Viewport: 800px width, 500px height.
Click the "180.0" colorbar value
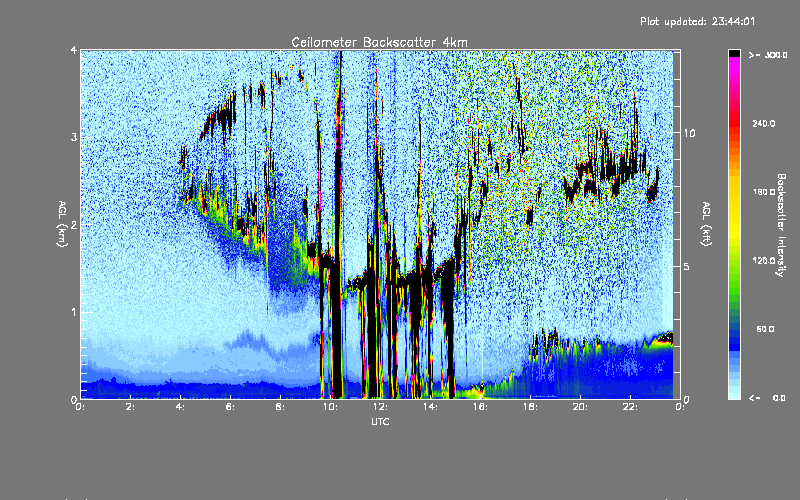(764, 192)
